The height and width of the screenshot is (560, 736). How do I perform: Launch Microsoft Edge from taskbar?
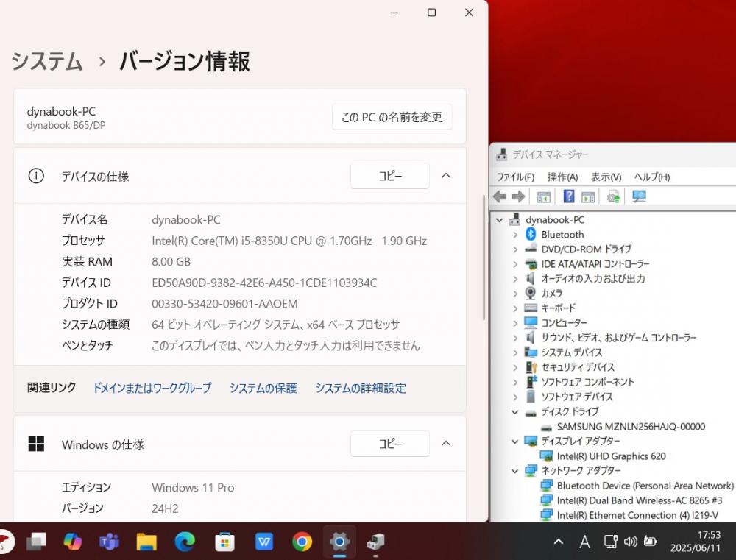[185, 542]
